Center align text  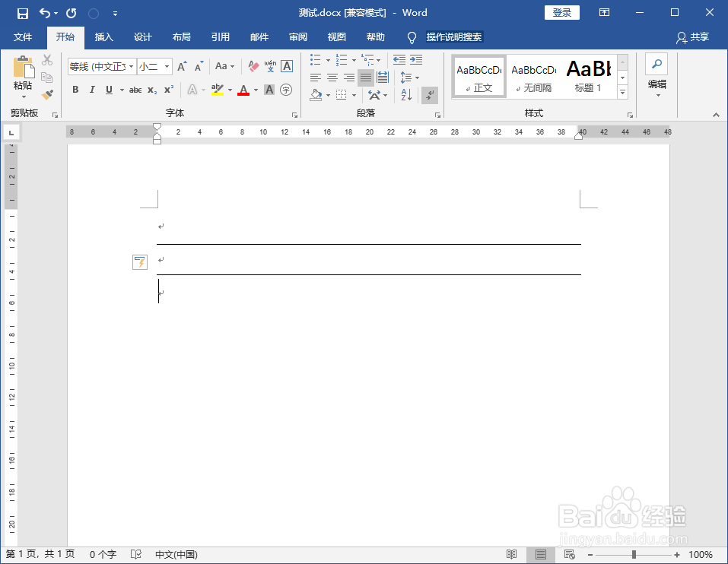coord(332,78)
